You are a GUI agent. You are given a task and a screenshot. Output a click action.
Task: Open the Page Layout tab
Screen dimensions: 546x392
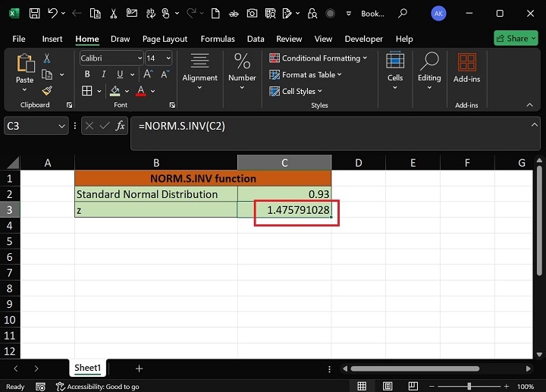point(165,39)
